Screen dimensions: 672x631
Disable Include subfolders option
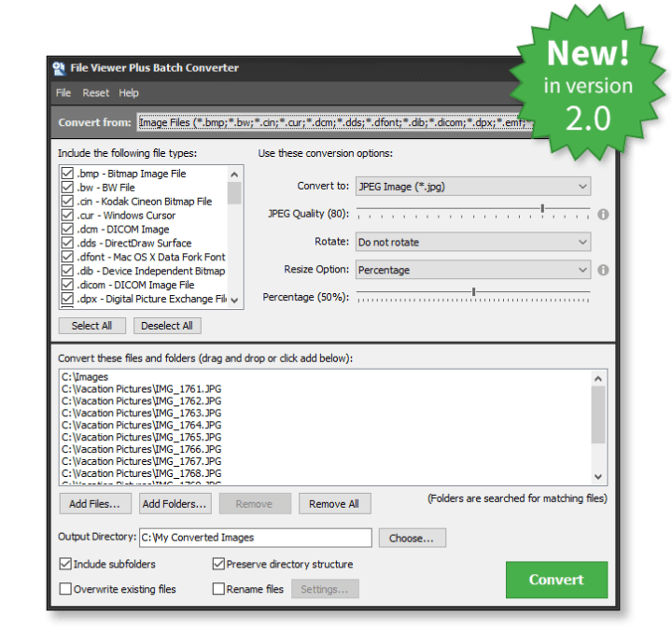click(65, 564)
